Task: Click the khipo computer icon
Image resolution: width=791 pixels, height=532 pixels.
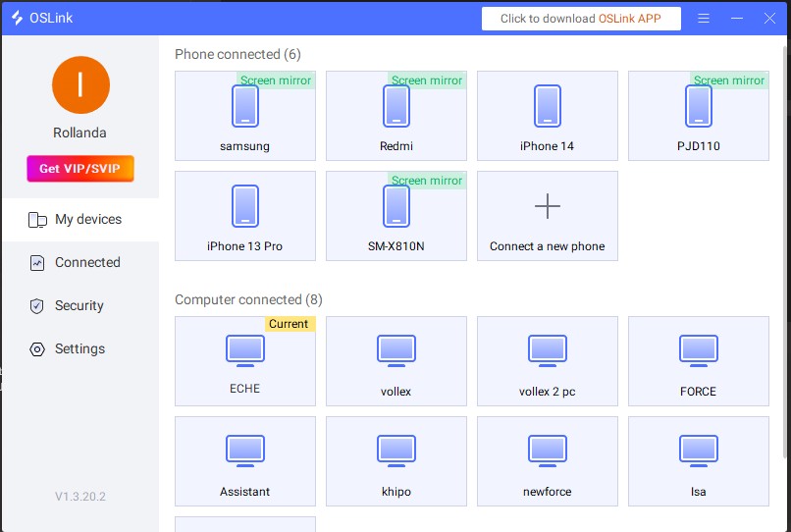Action: [396, 450]
